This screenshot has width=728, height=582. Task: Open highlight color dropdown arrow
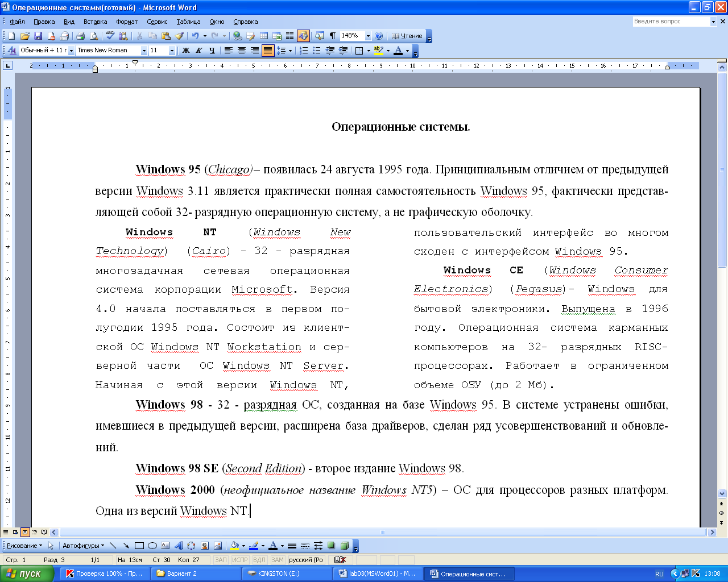[388, 51]
